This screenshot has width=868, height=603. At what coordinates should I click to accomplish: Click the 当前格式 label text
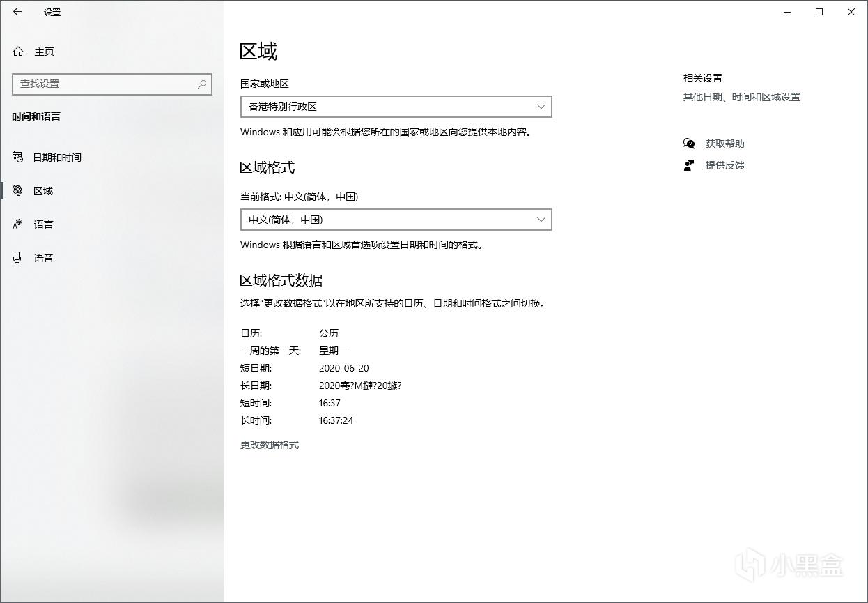tap(300, 197)
